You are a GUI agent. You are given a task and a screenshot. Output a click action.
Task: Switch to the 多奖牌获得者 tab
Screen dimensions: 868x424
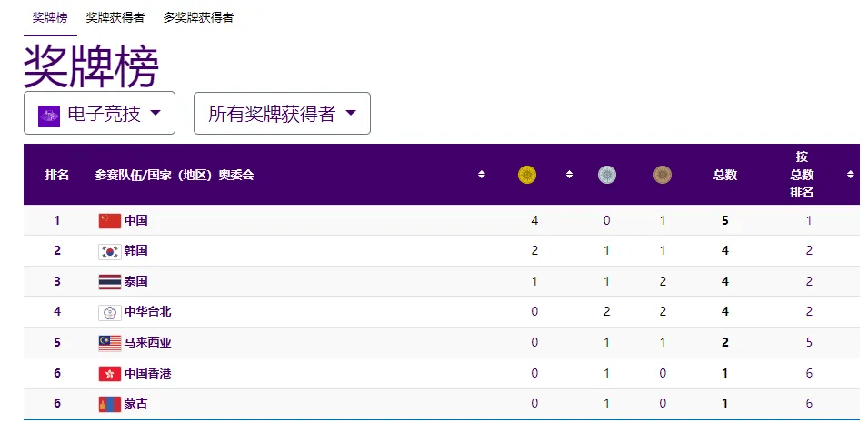[x=198, y=17]
